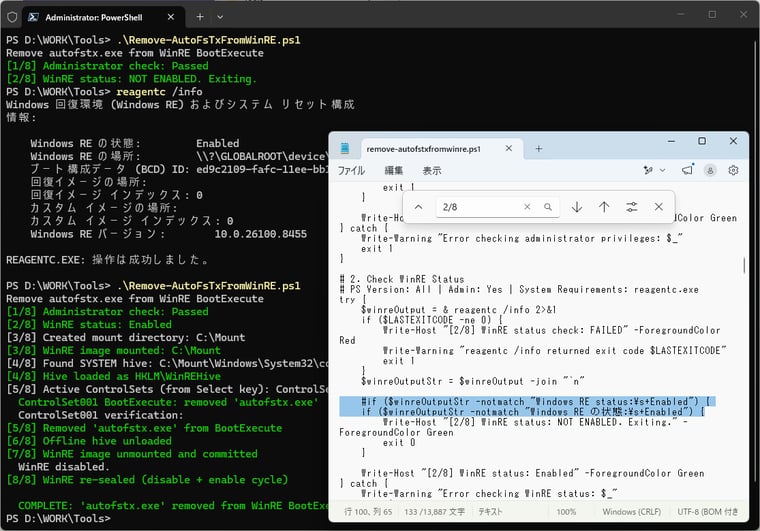Click the last 'PS D:\WORK\Tools>' terminal prompt

[x=58, y=518]
